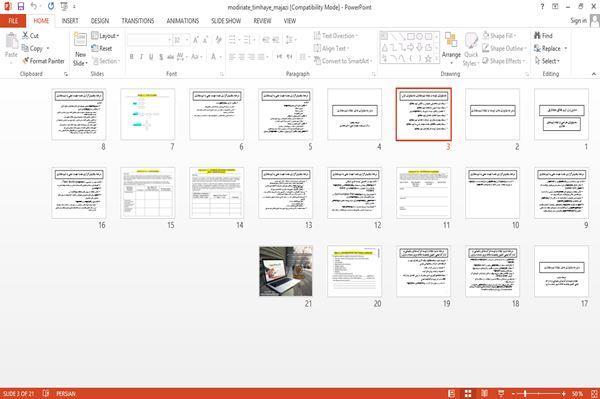
Task: Toggle Strikethrough formatting
Action: (170, 57)
